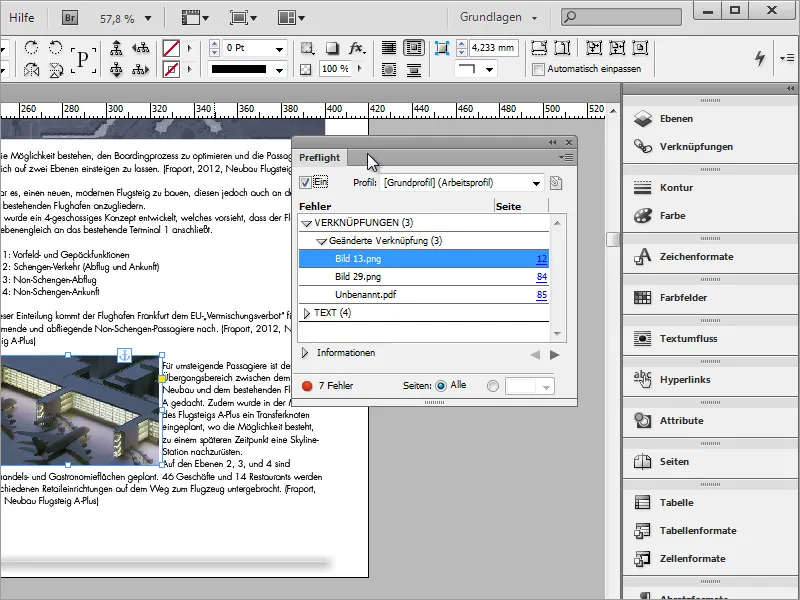The height and width of the screenshot is (600, 800).
Task: Click the drop shadow icon
Action: click(332, 48)
